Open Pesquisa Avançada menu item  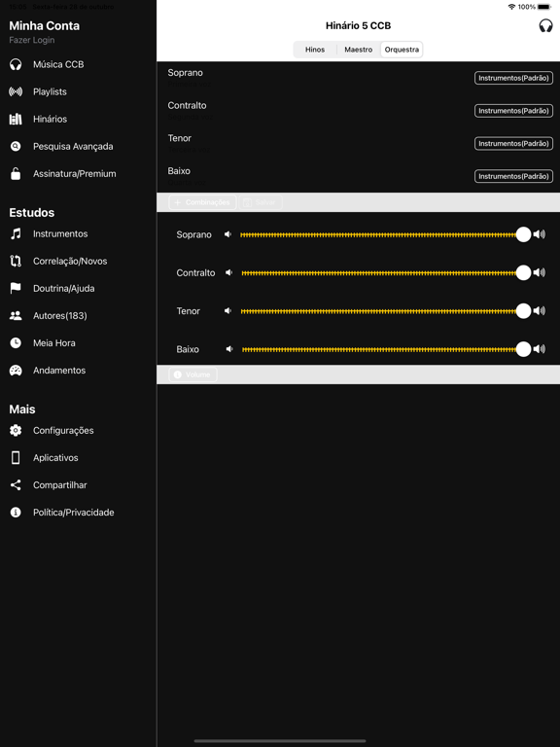(73, 146)
